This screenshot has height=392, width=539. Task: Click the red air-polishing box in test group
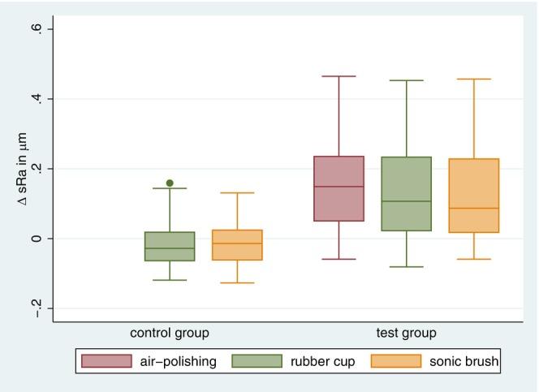338,188
